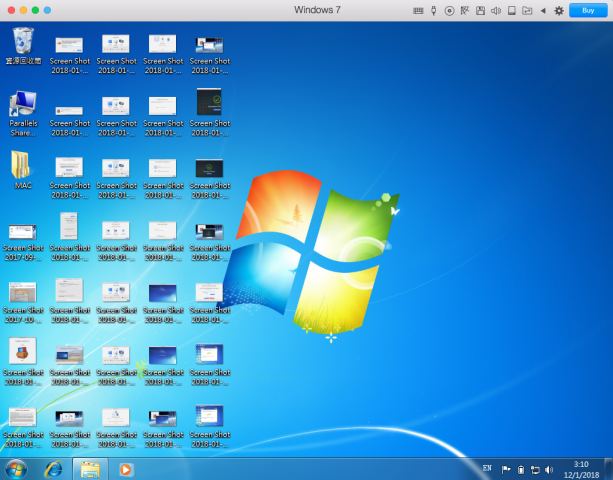
Task: Collapse the status icons with the left arrow
Action: pos(543,11)
